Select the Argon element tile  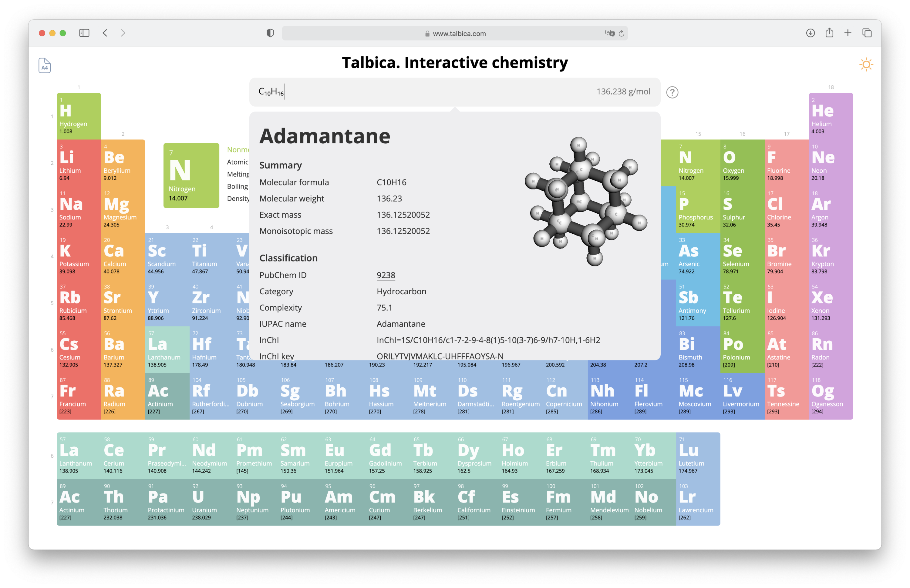click(x=831, y=210)
